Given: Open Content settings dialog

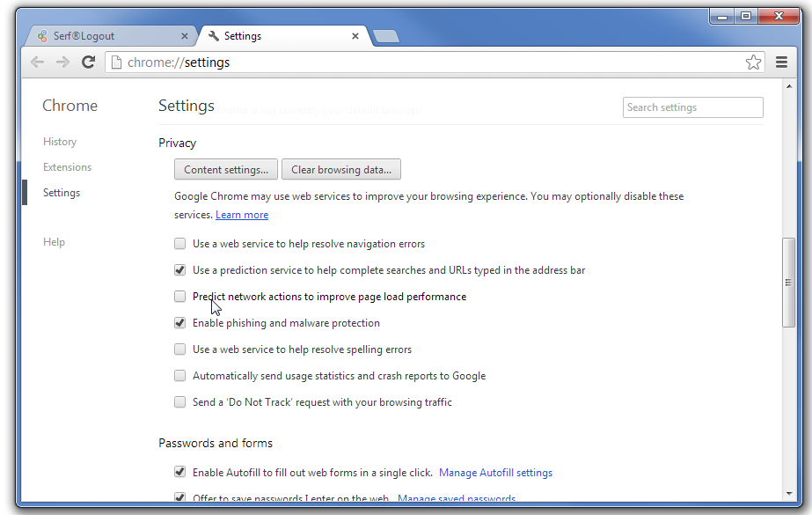Looking at the screenshot, I should tap(226, 169).
